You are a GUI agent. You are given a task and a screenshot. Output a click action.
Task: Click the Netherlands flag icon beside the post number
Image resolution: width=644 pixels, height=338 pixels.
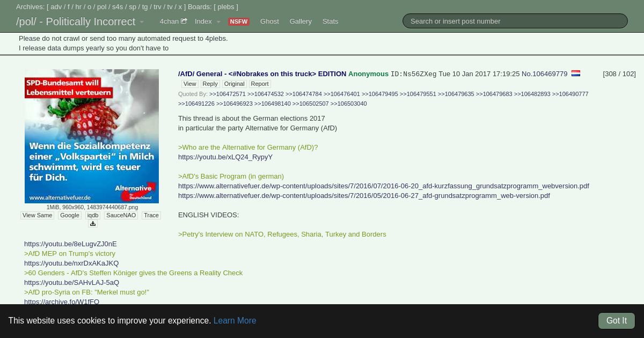(x=576, y=74)
